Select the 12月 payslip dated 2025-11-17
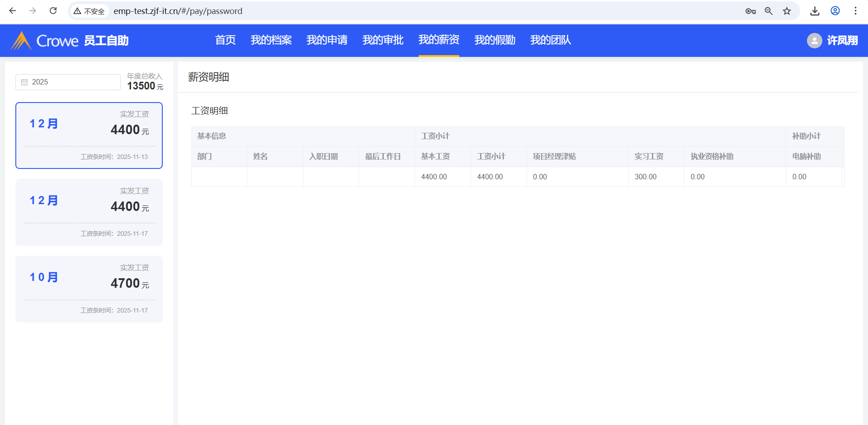The image size is (868, 425). [89, 212]
